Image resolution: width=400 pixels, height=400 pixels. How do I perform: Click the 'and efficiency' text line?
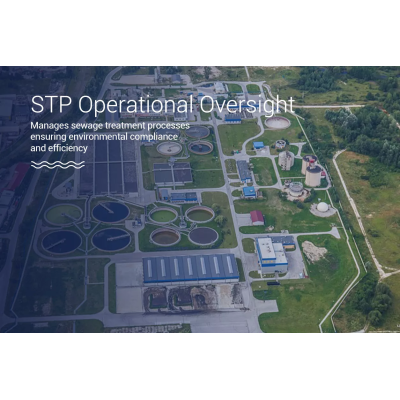tap(59, 148)
